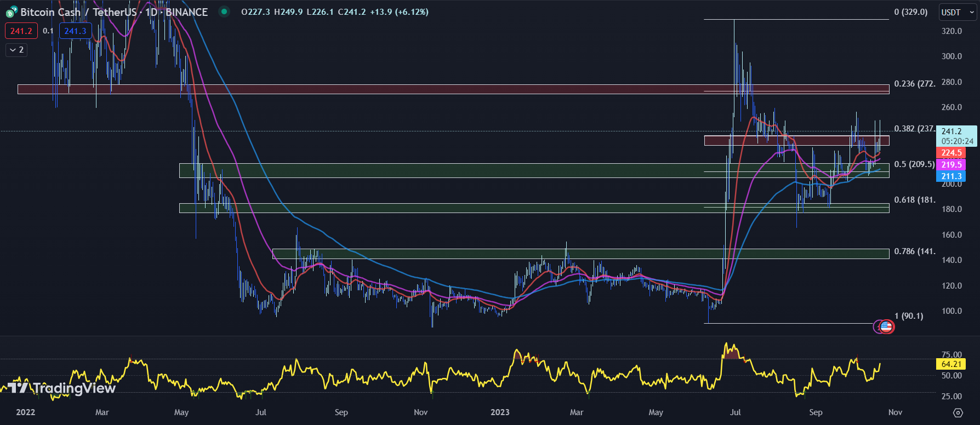The height and width of the screenshot is (425, 980).
Task: Click the TradingView logo
Action: (x=62, y=388)
